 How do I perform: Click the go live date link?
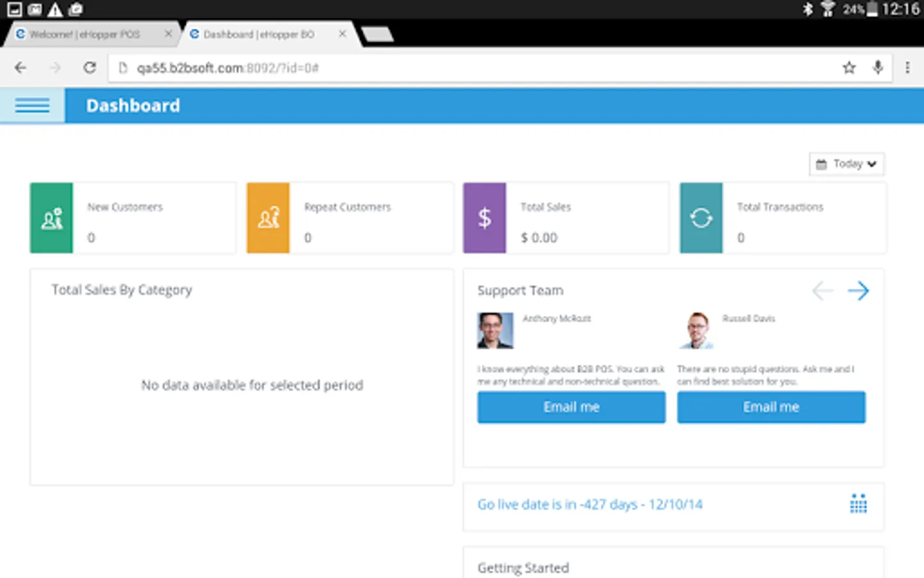point(589,504)
